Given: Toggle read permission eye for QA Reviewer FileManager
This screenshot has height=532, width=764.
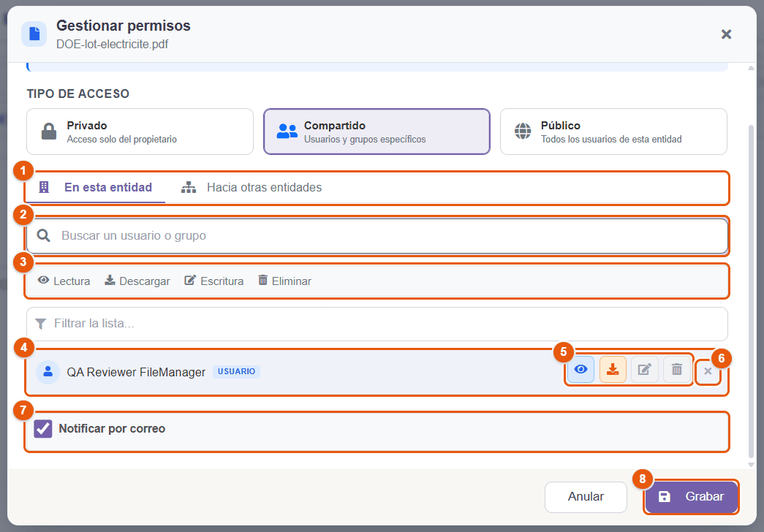Looking at the screenshot, I should click(580, 370).
